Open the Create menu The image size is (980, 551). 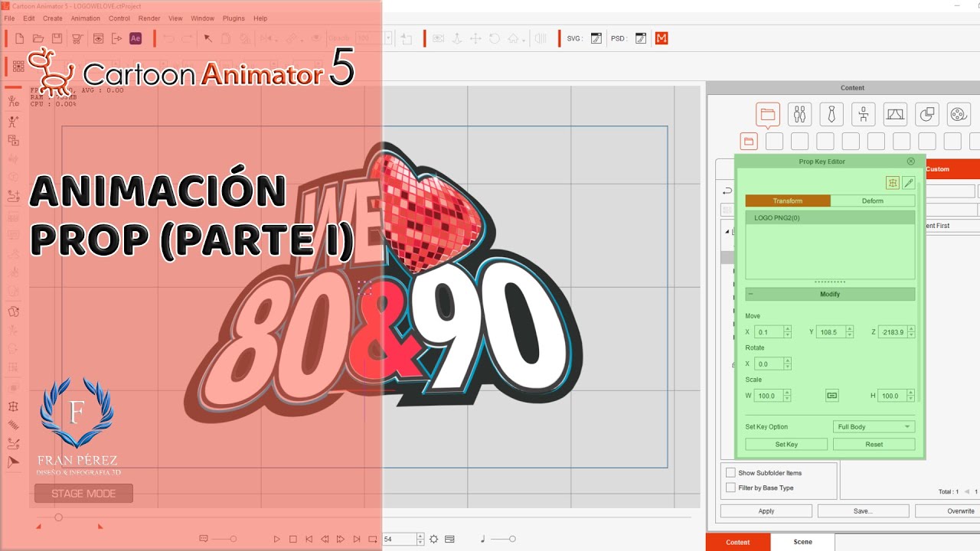[53, 18]
